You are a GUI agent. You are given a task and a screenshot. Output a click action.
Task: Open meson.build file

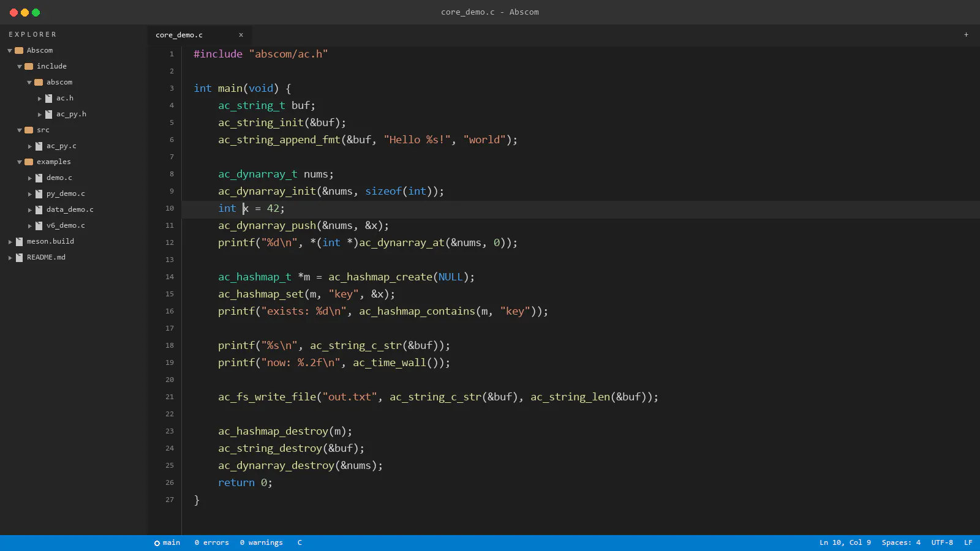tap(50, 241)
